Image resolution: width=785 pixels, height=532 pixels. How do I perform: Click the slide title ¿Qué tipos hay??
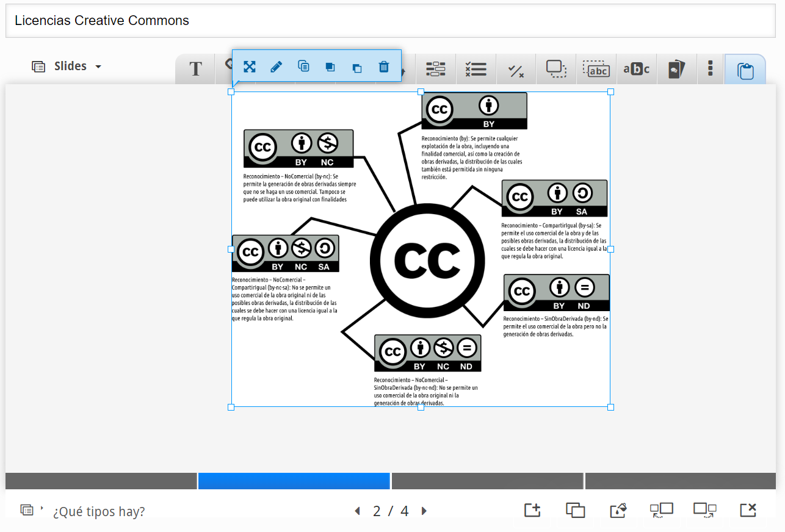pos(99,511)
